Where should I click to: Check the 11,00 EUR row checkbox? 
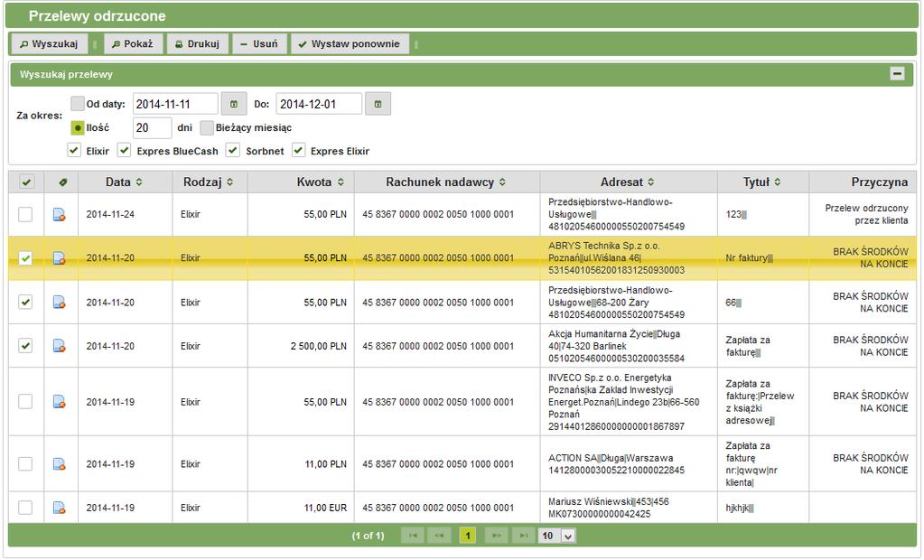pos(25,508)
